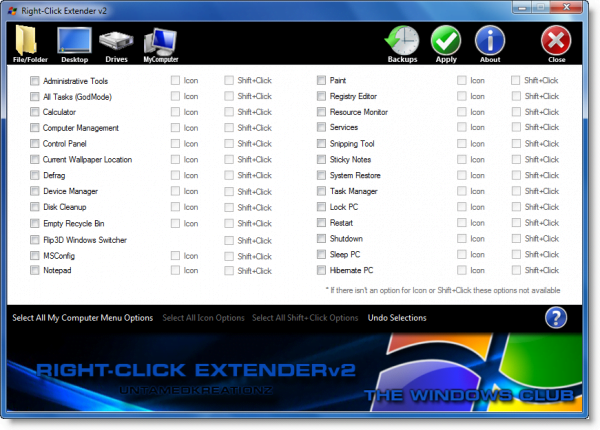Check the Resource Monitor option
The image size is (600, 430).
pyautogui.click(x=321, y=112)
